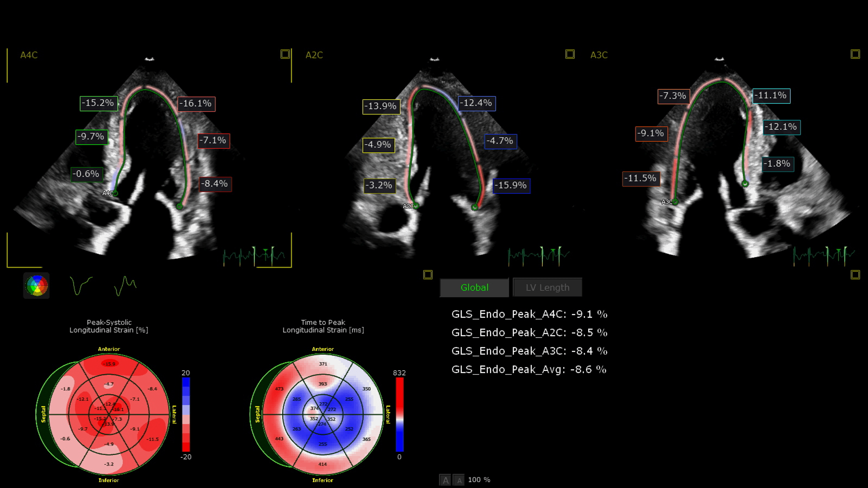
Task: Select A4C segment label -0.6%
Action: point(87,174)
